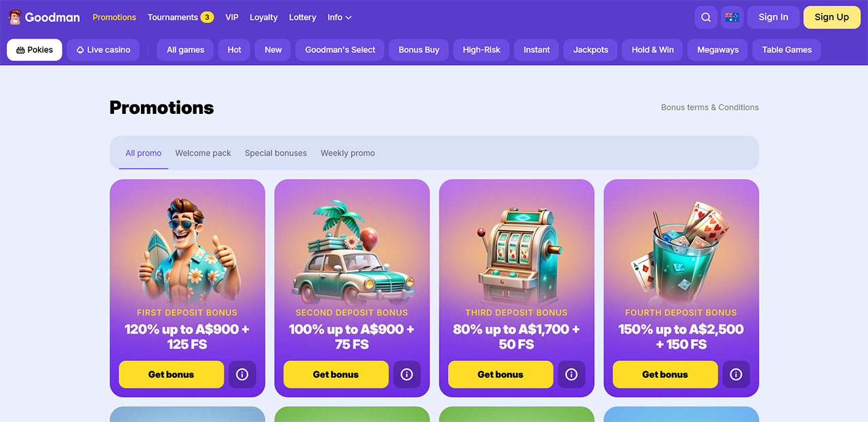Click the Sign Up button
Image resolution: width=868 pixels, height=422 pixels.
pos(831,18)
